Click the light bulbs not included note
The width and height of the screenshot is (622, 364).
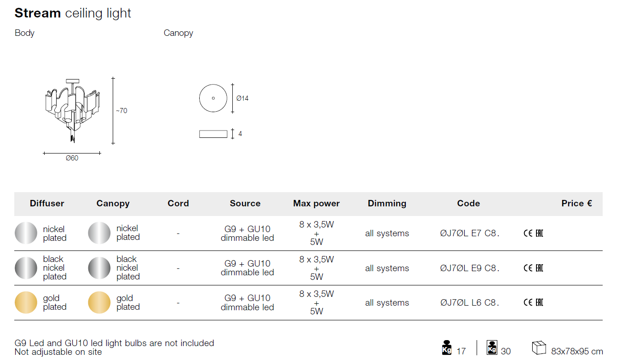click(115, 343)
